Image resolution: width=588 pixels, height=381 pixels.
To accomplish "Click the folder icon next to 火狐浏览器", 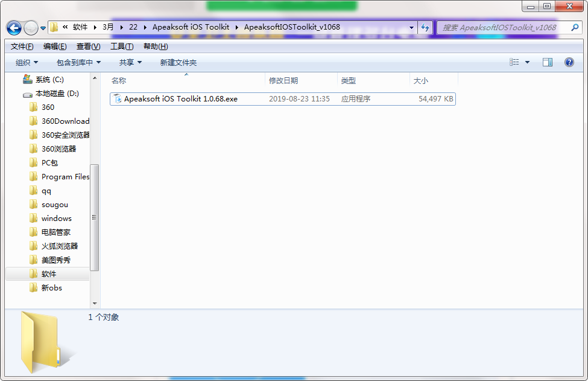I will pos(33,246).
